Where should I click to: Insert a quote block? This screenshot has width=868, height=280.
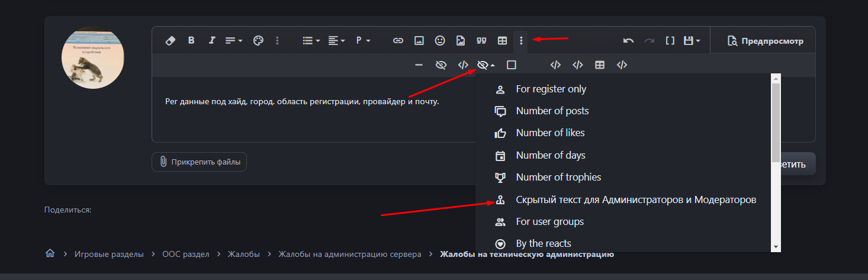(x=481, y=41)
